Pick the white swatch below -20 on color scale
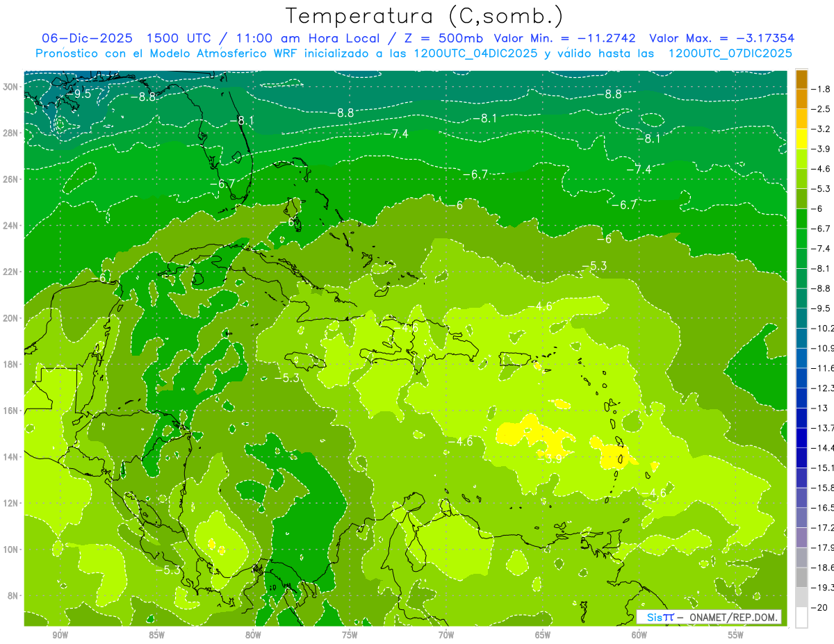The height and width of the screenshot is (644, 834). pos(801,617)
